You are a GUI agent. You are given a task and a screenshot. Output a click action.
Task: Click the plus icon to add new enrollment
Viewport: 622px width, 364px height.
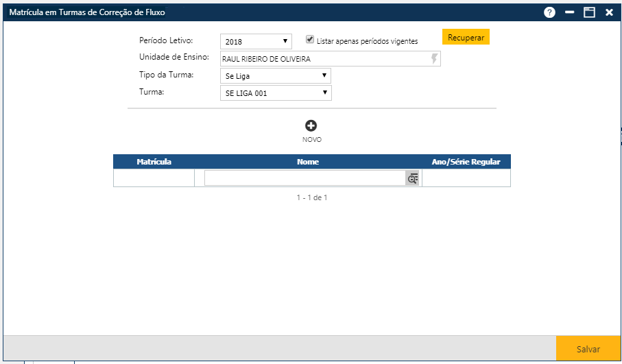click(311, 125)
